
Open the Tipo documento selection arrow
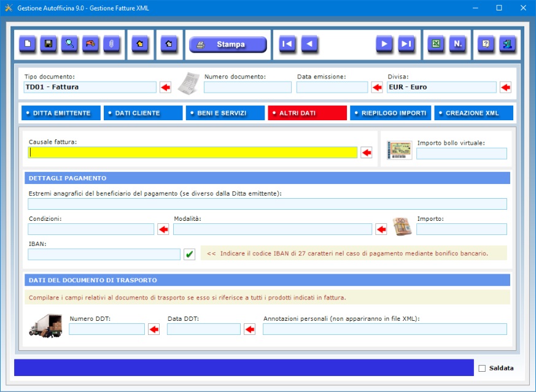tap(165, 87)
